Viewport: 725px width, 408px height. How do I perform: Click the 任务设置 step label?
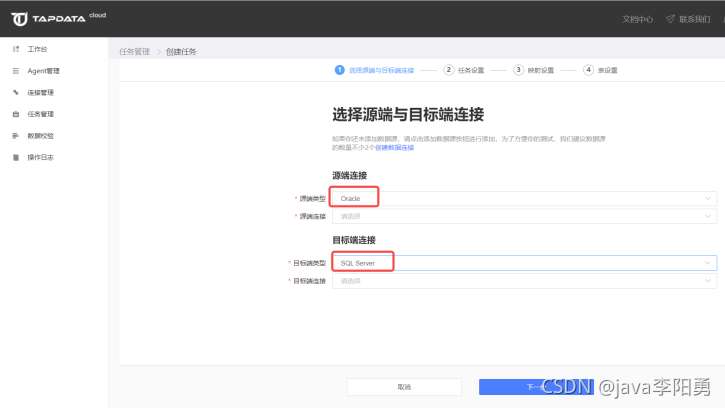pos(471,70)
